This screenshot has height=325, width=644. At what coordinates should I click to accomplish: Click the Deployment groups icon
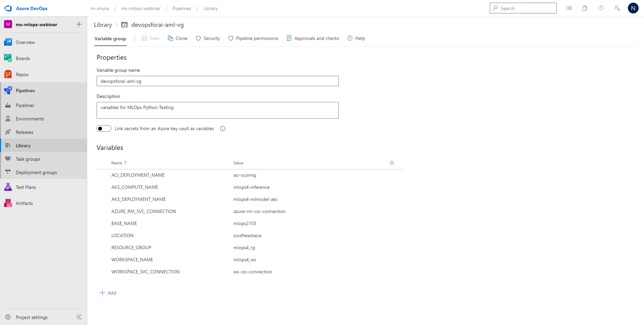click(8, 172)
